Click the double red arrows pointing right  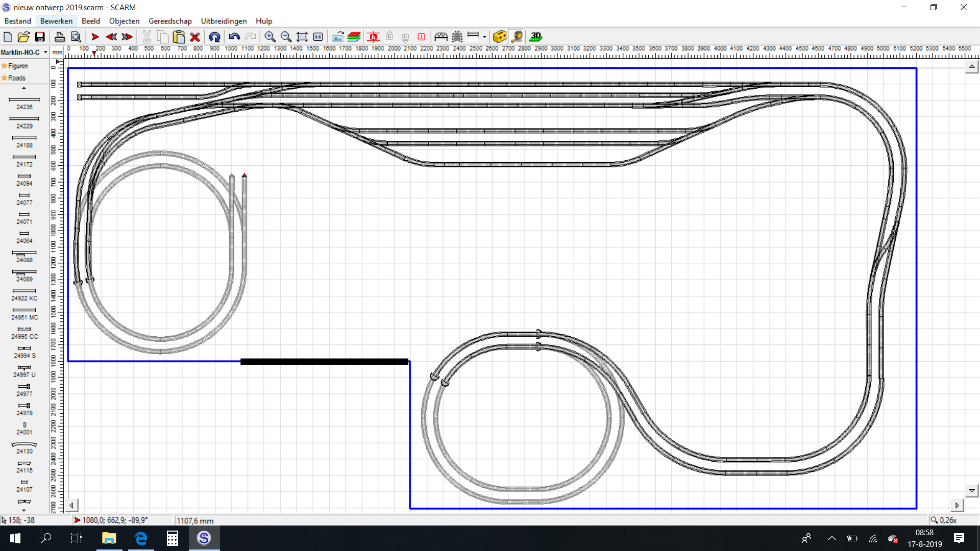[x=127, y=37]
